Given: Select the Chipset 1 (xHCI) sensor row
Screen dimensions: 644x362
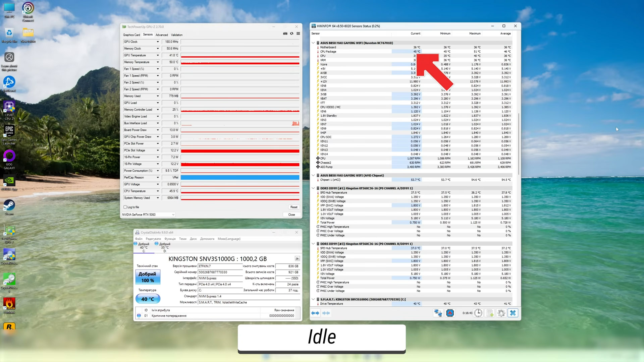Looking at the screenshot, I should (414, 180).
